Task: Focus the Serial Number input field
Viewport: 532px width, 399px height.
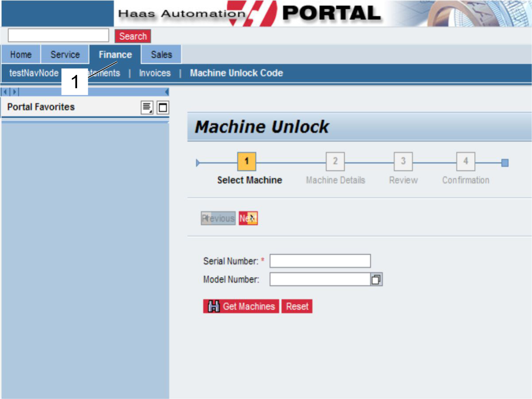Action: 320,261
